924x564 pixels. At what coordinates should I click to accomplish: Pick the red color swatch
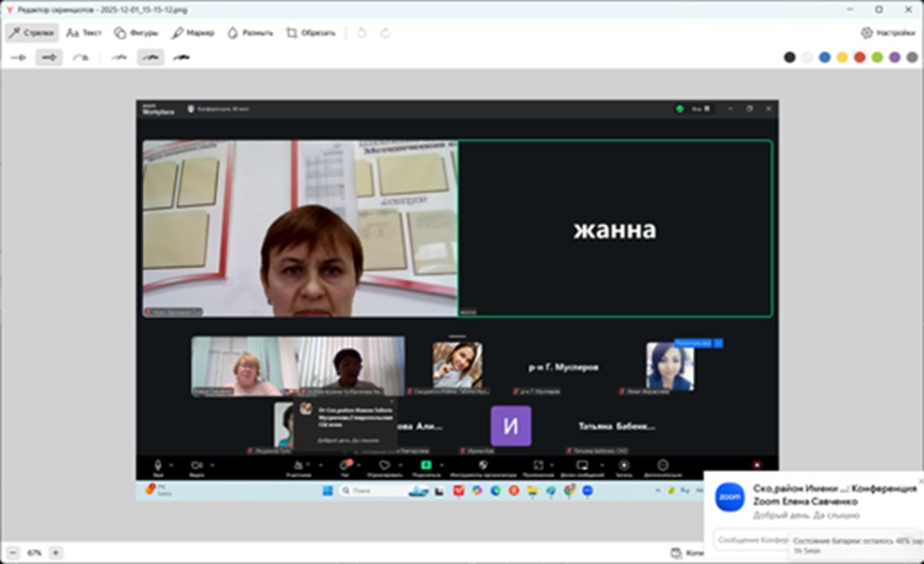860,57
